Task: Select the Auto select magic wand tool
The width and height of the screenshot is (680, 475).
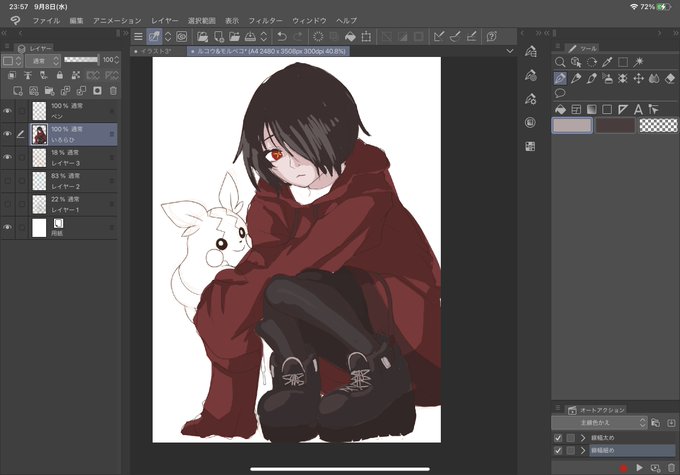Action: pos(638,62)
